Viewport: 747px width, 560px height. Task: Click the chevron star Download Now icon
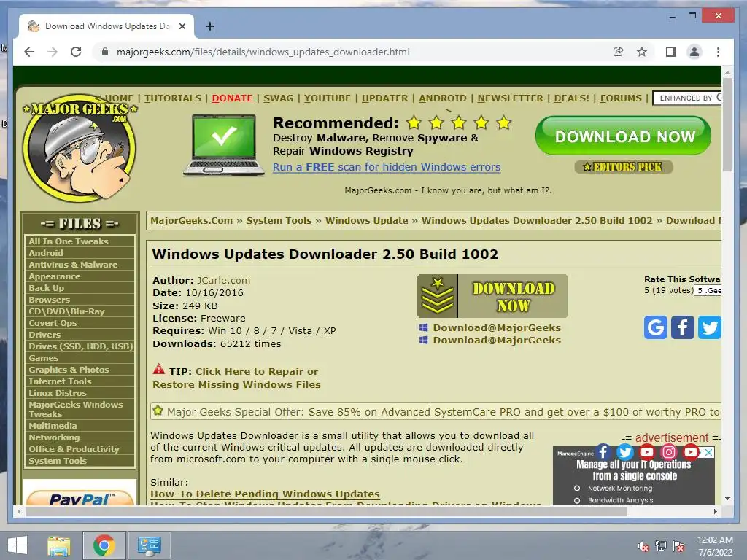pyautogui.click(x=438, y=296)
